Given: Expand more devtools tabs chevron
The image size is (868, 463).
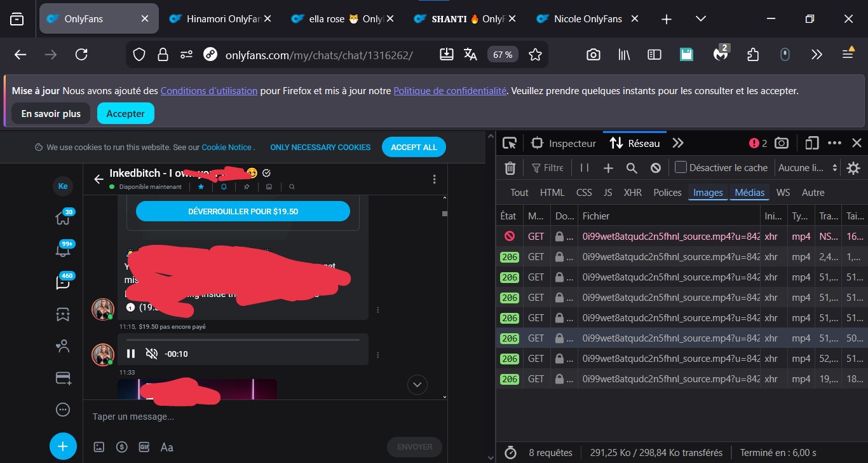Looking at the screenshot, I should coord(678,143).
